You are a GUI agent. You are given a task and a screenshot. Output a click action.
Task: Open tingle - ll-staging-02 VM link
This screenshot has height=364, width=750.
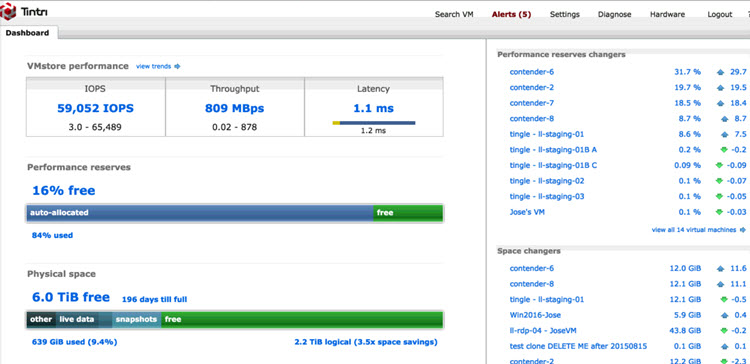coord(547,181)
